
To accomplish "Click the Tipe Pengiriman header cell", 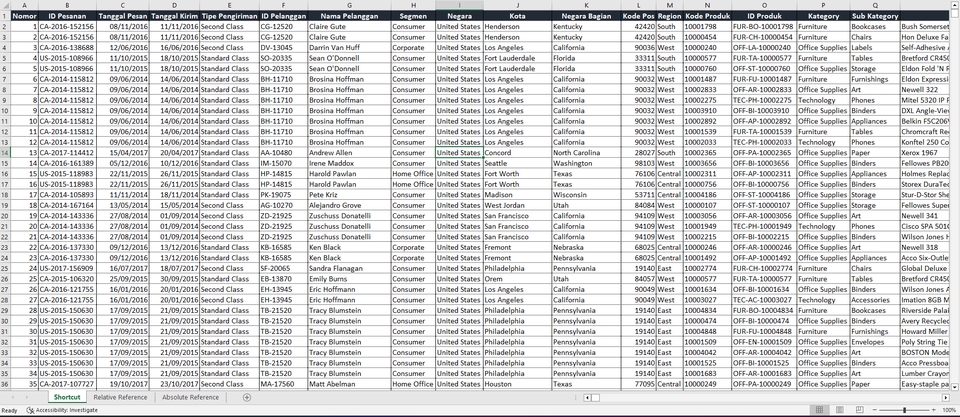I will click(230, 16).
